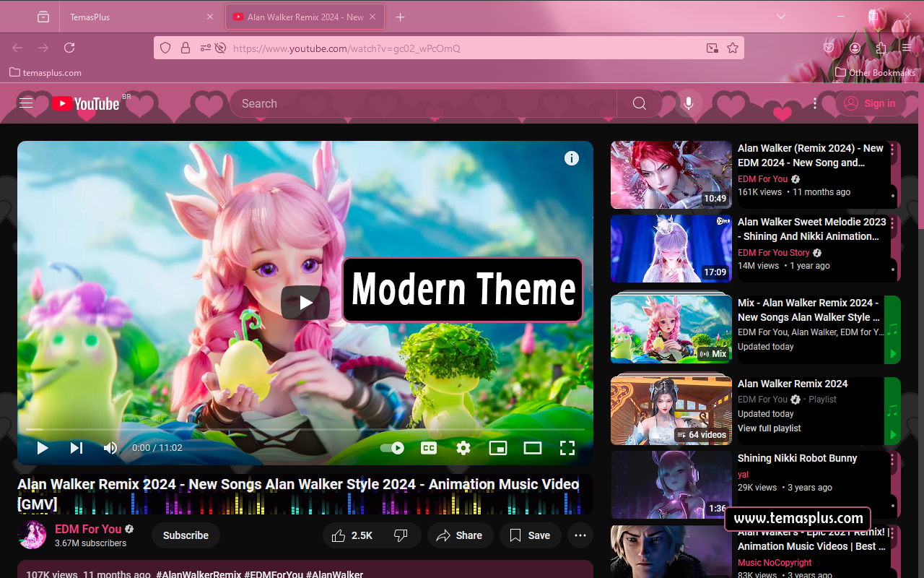The width and height of the screenshot is (924, 578).
Task: Go to YouTube home via the logo
Action: click(85, 104)
